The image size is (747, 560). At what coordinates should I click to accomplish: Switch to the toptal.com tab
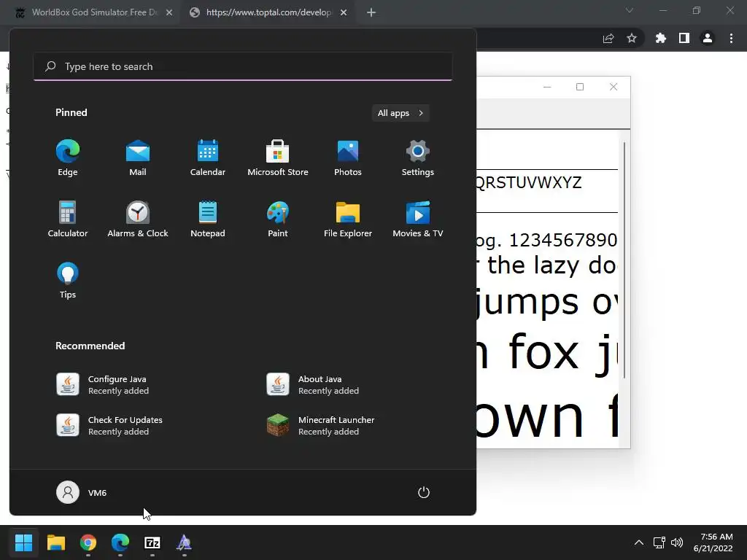click(268, 12)
